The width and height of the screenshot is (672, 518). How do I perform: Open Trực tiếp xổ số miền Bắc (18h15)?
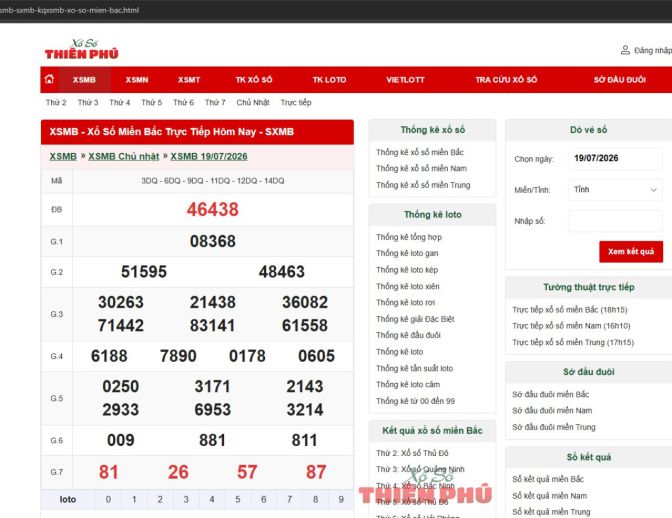pos(570,310)
